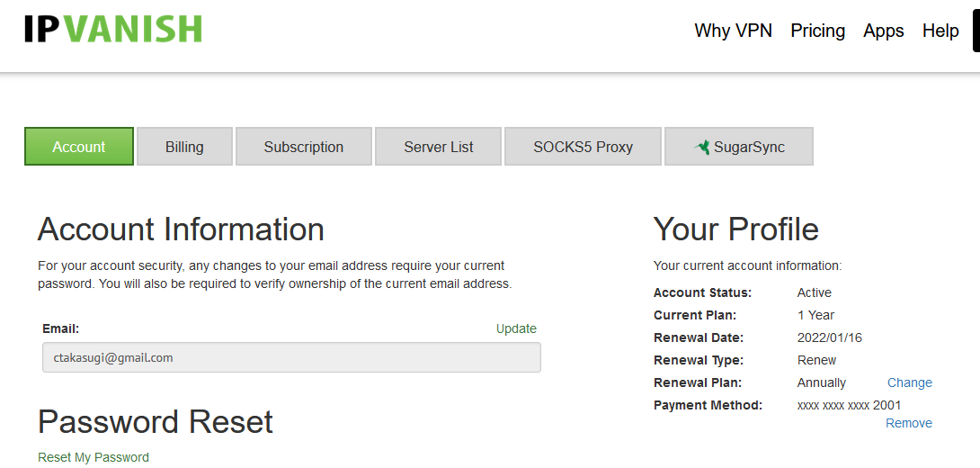Open the SugarSync tab

tap(739, 147)
